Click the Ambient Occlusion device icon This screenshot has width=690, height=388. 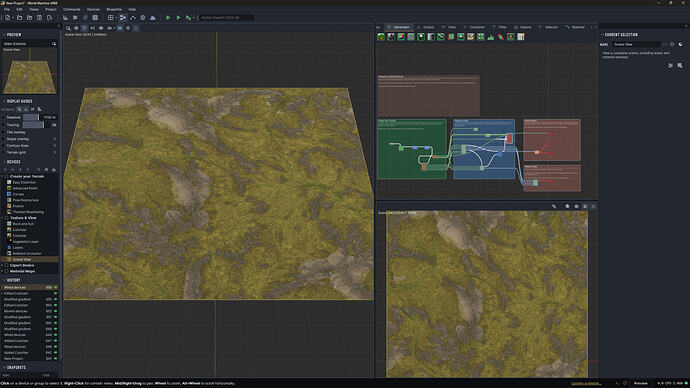9,253
